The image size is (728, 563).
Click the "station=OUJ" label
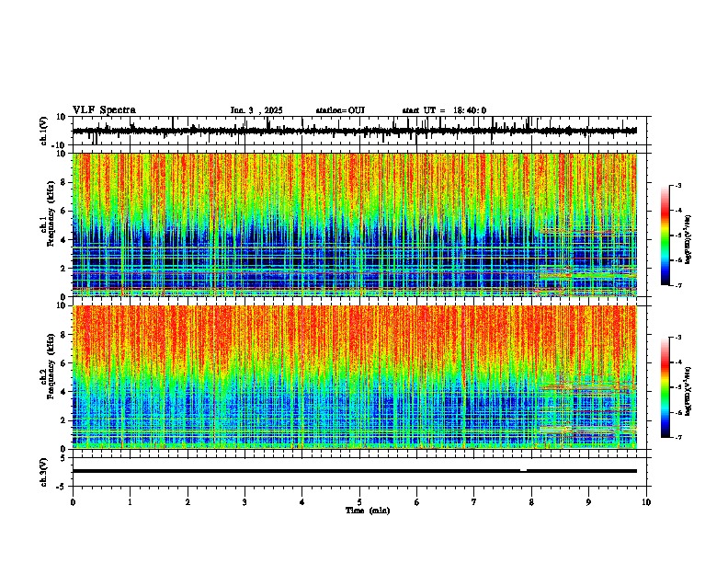pyautogui.click(x=340, y=110)
